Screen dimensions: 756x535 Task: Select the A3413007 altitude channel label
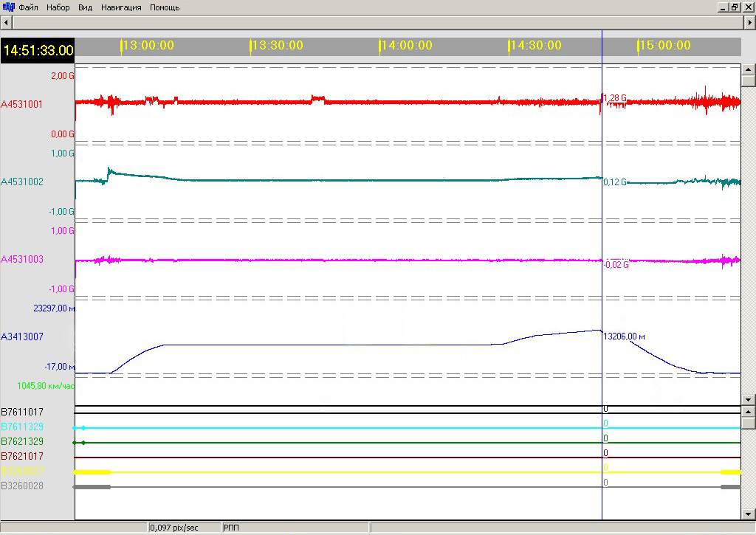click(x=22, y=336)
